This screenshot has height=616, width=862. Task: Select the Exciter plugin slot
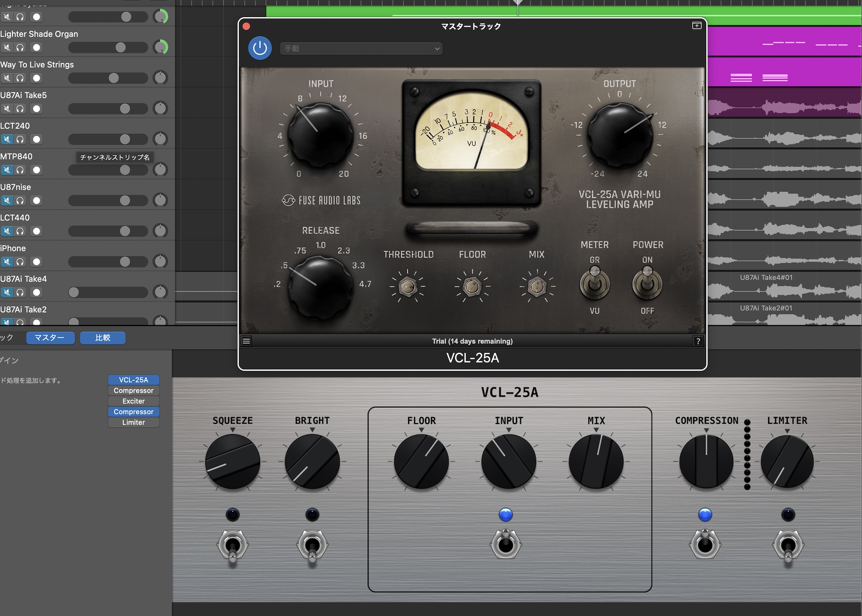point(134,401)
